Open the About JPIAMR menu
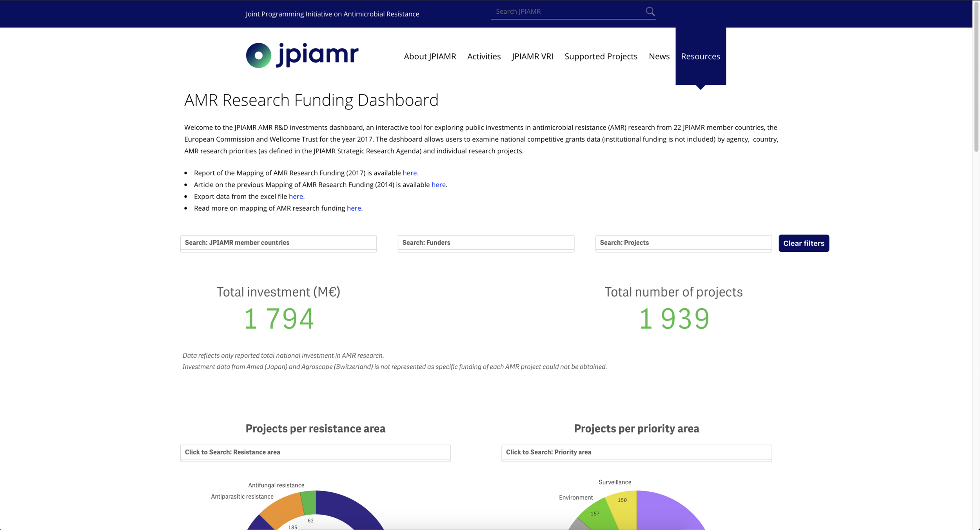980x530 pixels. click(430, 56)
